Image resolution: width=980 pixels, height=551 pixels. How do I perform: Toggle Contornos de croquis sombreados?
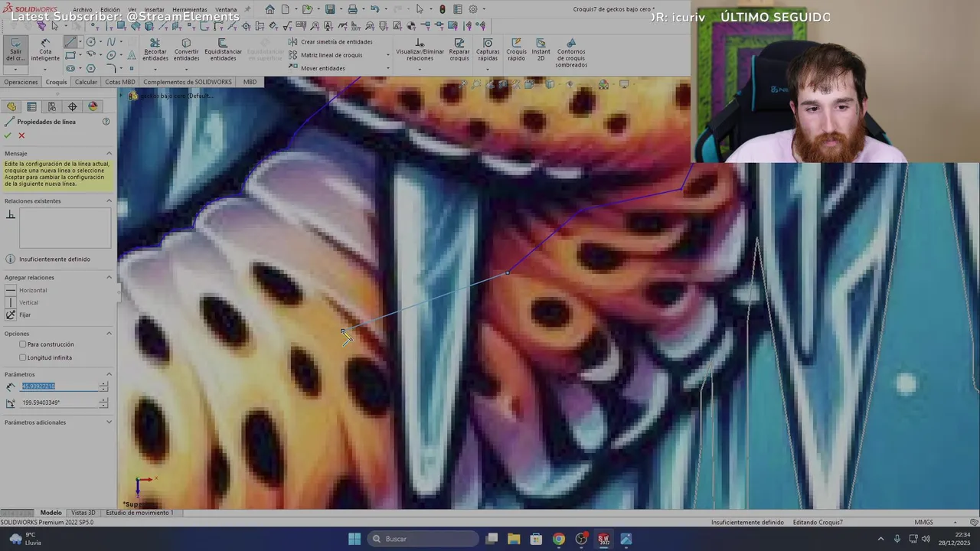point(571,54)
